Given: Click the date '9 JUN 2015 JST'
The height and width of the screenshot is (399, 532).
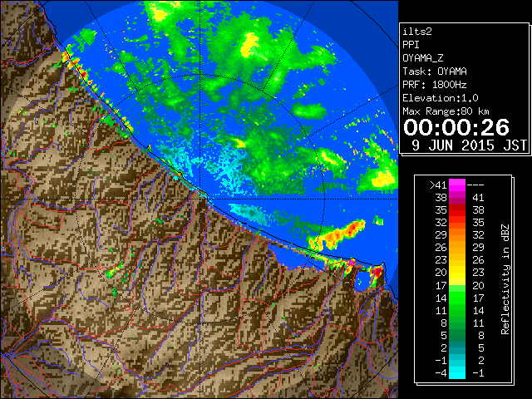Looking at the screenshot, I should 469,145.
